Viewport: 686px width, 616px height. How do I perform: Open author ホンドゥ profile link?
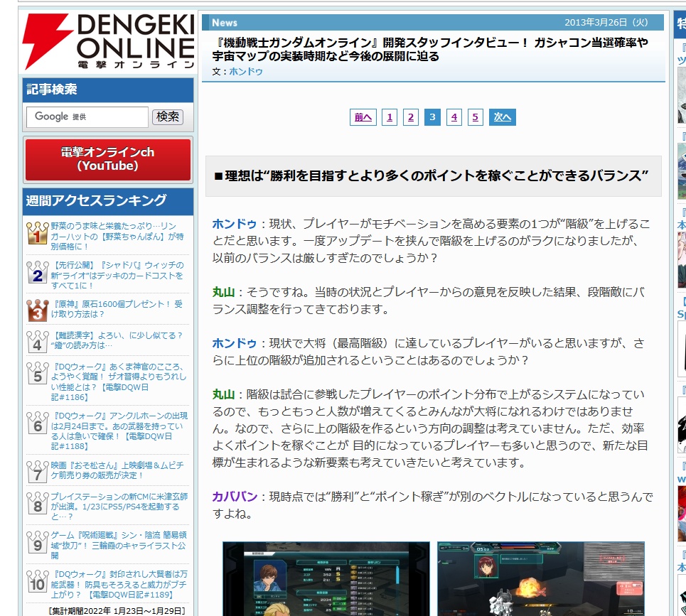(x=246, y=72)
